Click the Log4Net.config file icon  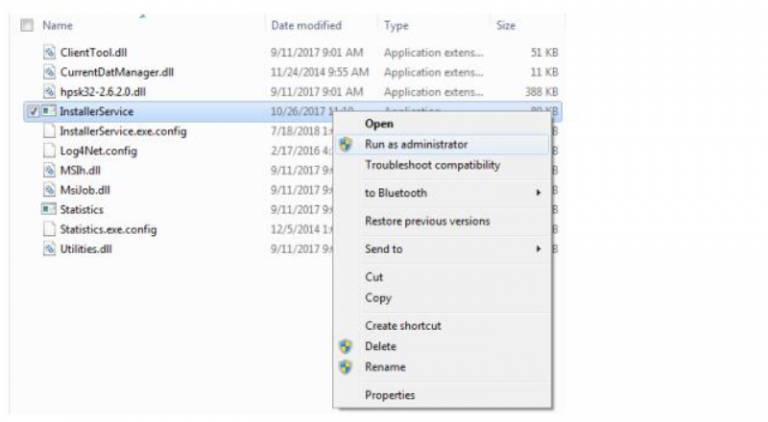click(49, 151)
